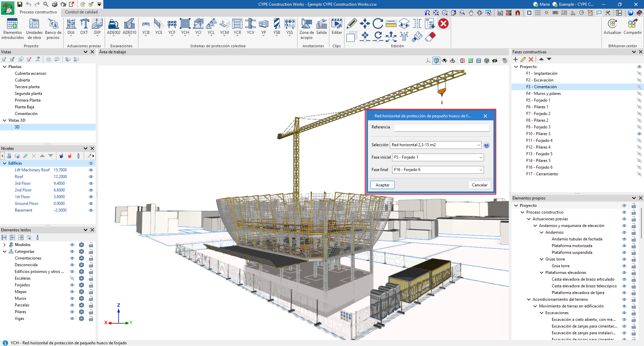644x346 pixels.
Task: Switch to Proceso constructivo tab
Action: pos(38,12)
